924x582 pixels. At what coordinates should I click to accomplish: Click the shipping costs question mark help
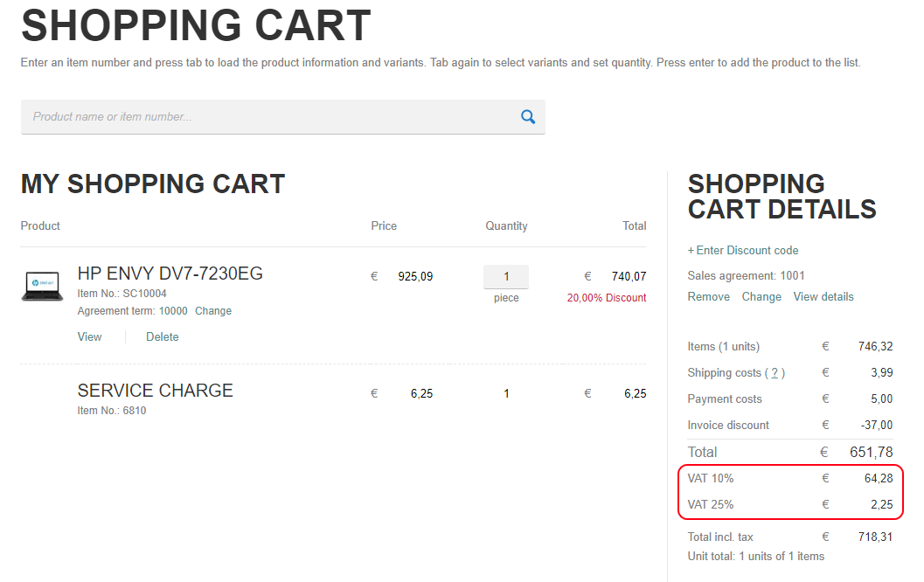[x=775, y=373]
